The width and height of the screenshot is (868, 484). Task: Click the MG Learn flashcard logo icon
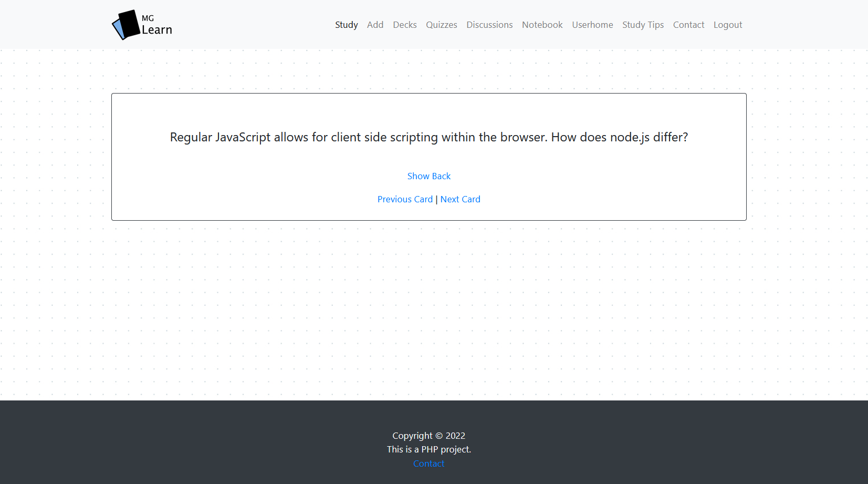(x=126, y=25)
